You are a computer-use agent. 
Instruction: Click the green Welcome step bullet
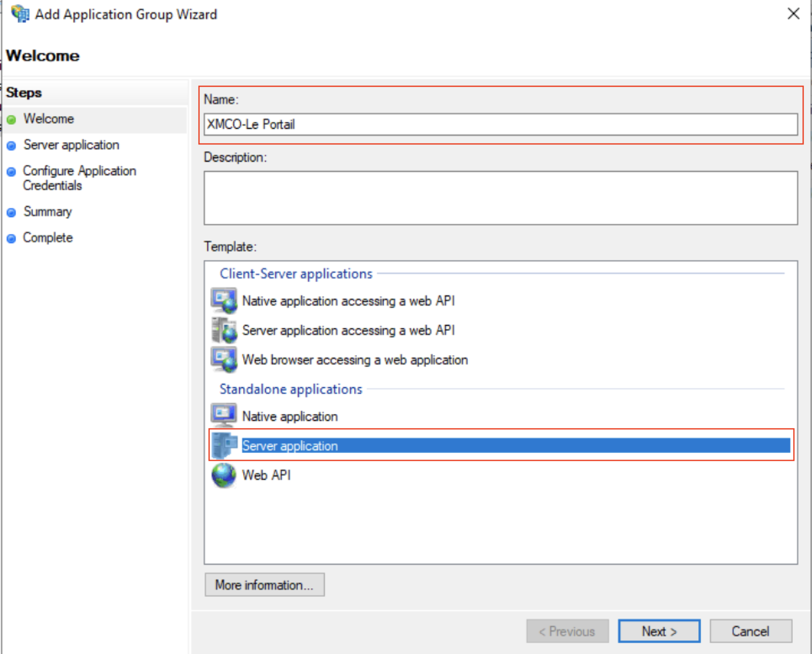tap(12, 120)
